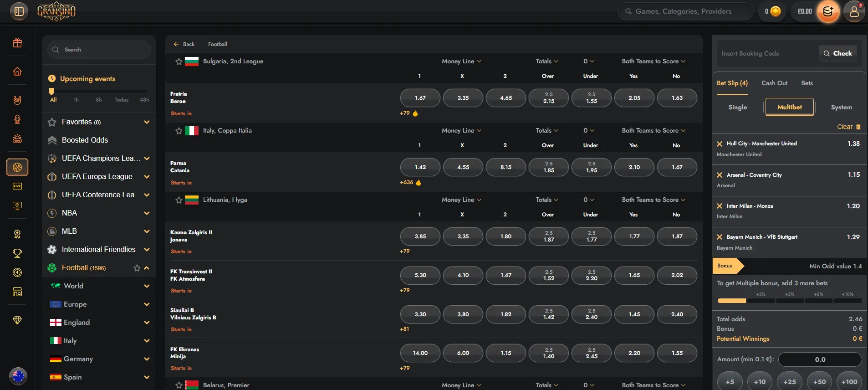Open the WIN siren icon
The image size is (868, 390).
[17, 139]
